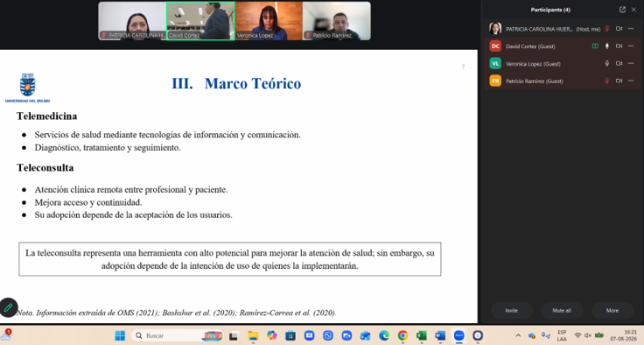
Task: Click the Mute all button
Action: pyautogui.click(x=562, y=311)
